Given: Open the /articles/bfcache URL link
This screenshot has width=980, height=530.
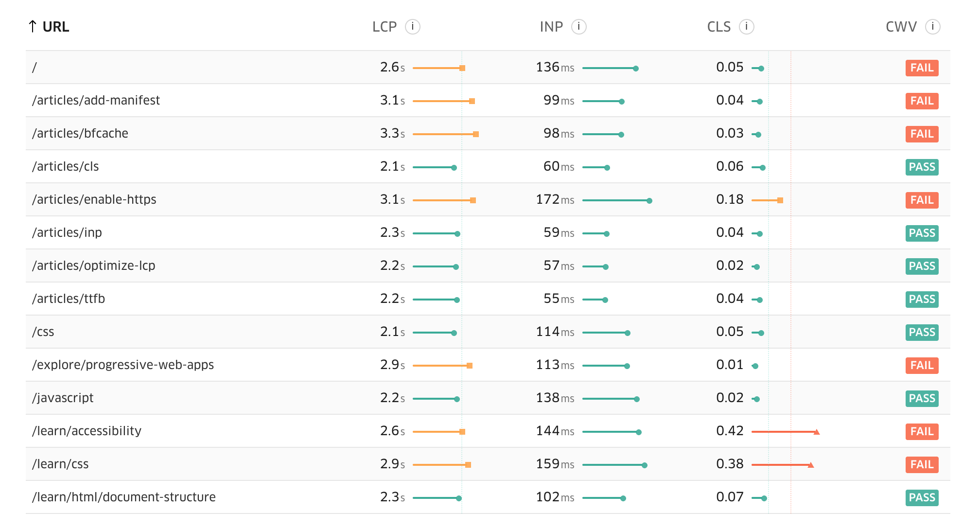Looking at the screenshot, I should [80, 134].
